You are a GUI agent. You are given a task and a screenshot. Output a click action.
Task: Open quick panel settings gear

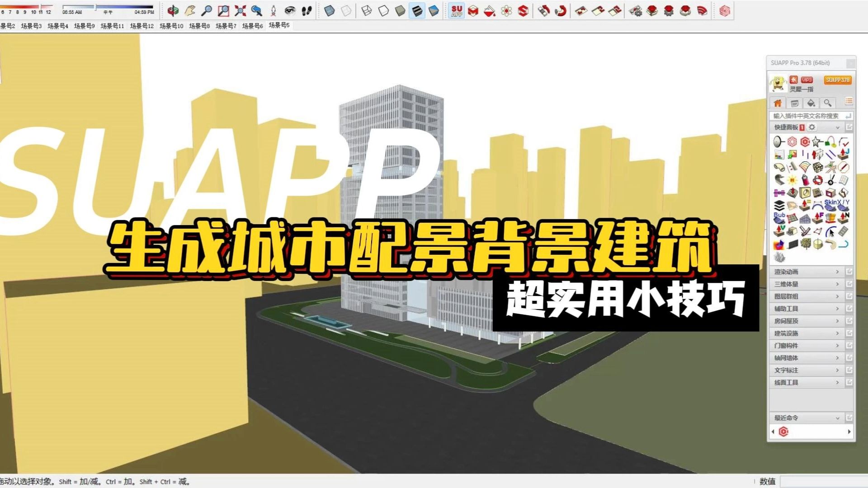pos(812,127)
